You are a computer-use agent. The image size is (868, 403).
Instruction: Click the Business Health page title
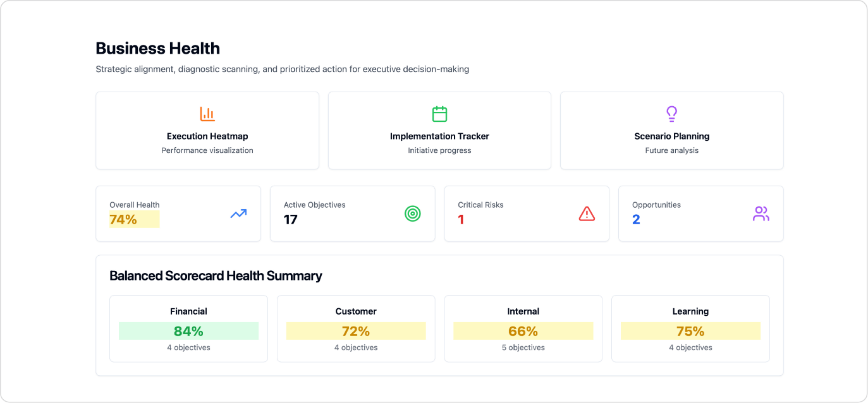click(x=157, y=49)
